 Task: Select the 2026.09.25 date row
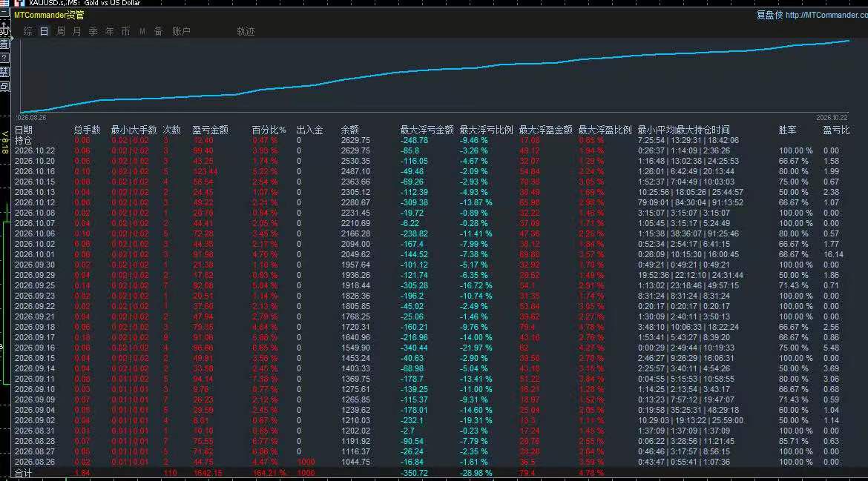tap(35, 286)
